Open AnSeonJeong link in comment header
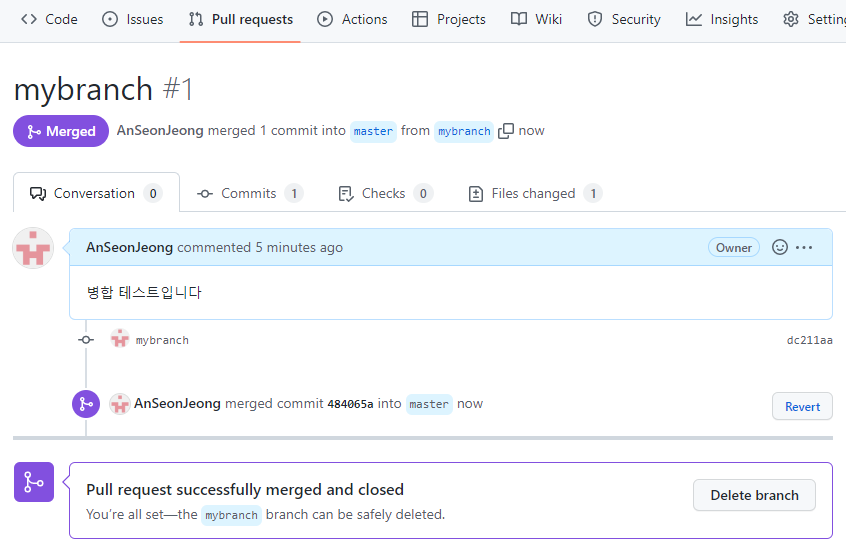Image resolution: width=846 pixels, height=550 pixels. (x=129, y=248)
